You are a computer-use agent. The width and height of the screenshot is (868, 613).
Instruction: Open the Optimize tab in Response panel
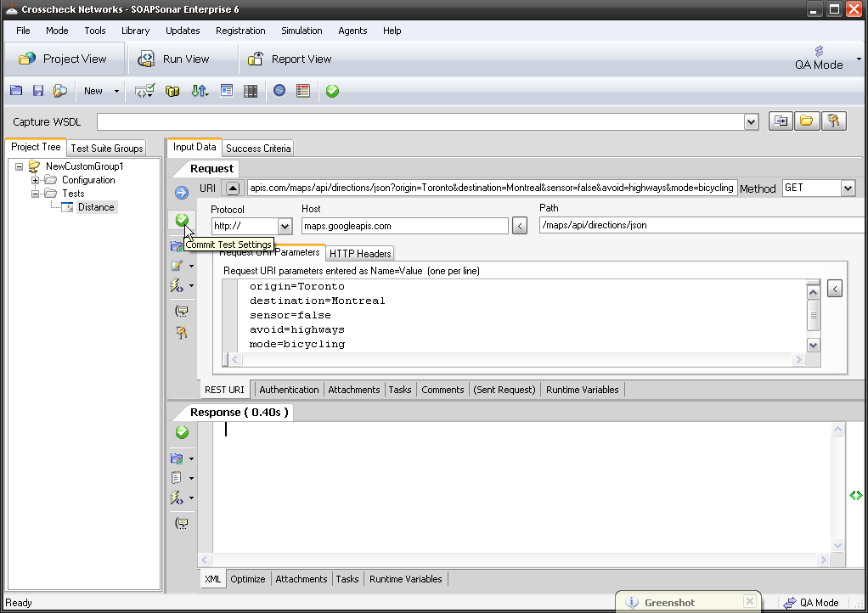pyautogui.click(x=247, y=579)
